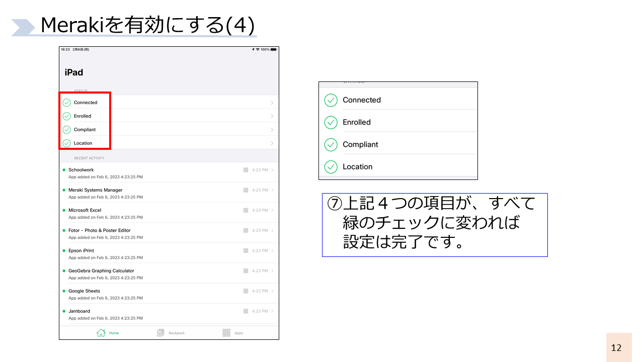Click the app grid icon on the Epson iPrint row
This screenshot has width=644, height=362.
tap(246, 250)
